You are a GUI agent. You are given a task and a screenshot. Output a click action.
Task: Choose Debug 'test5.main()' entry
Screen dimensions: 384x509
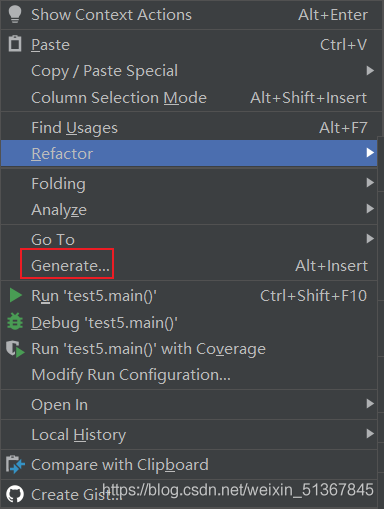coord(189,322)
